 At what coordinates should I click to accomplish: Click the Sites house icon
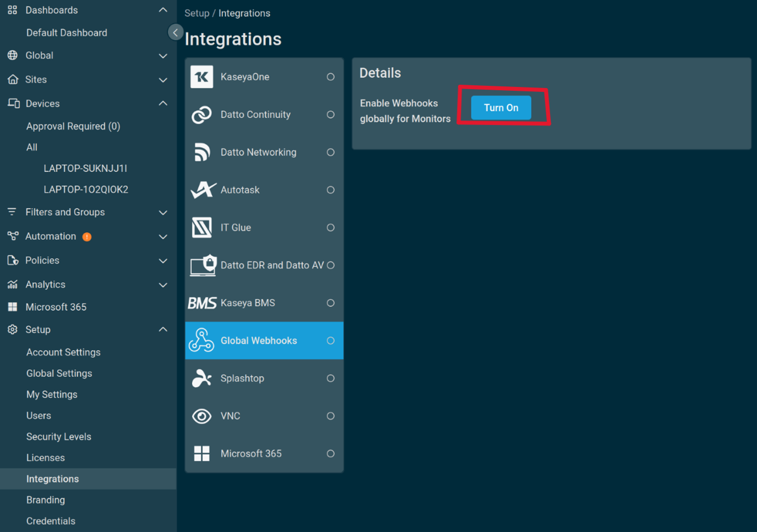click(x=13, y=79)
